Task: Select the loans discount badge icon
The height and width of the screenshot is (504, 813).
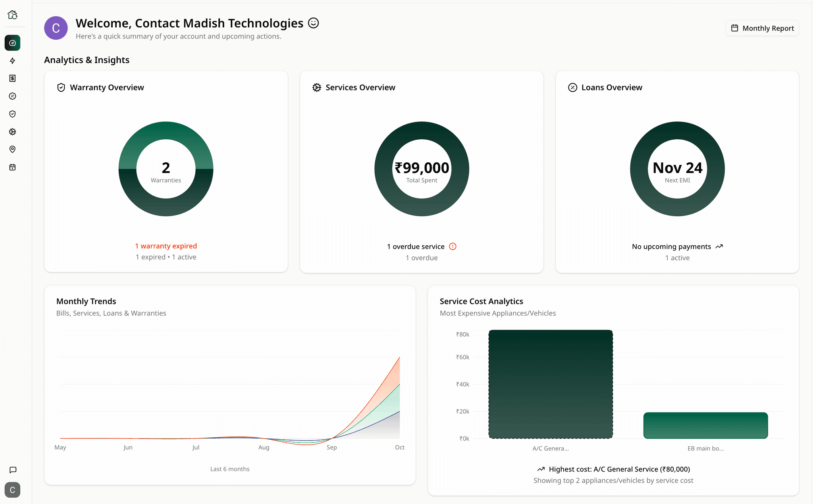Action: [x=12, y=96]
